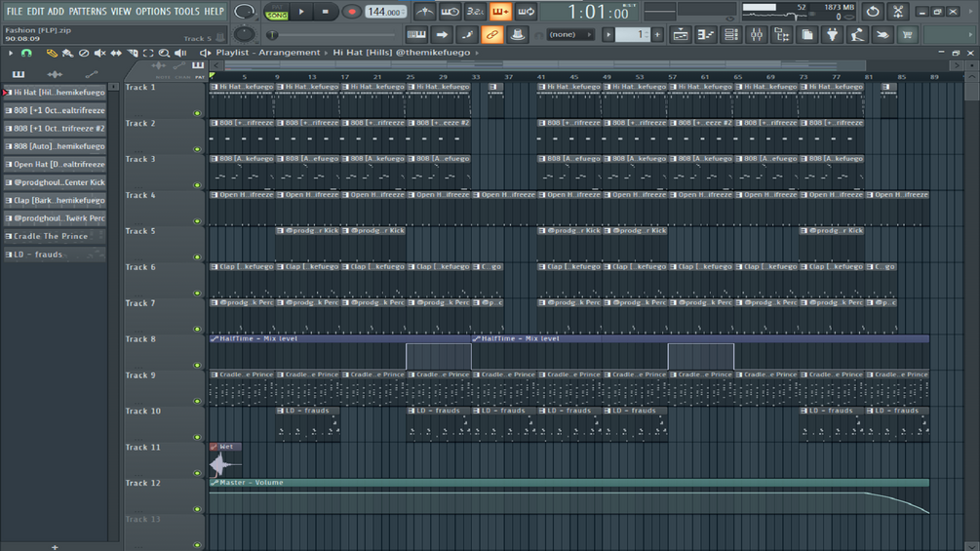Screen dimensions: 980x551
Task: Toggle the orange blend recording icon
Action: 500,12
